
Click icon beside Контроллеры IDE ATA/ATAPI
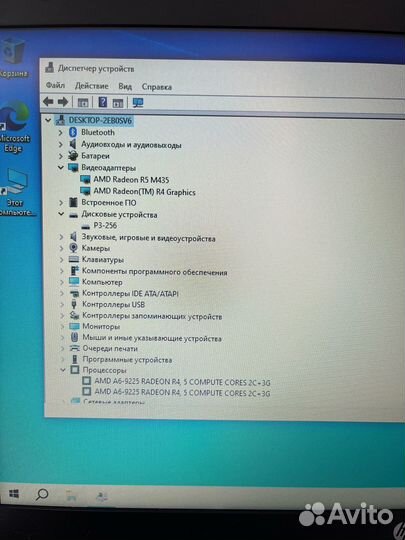click(x=74, y=293)
